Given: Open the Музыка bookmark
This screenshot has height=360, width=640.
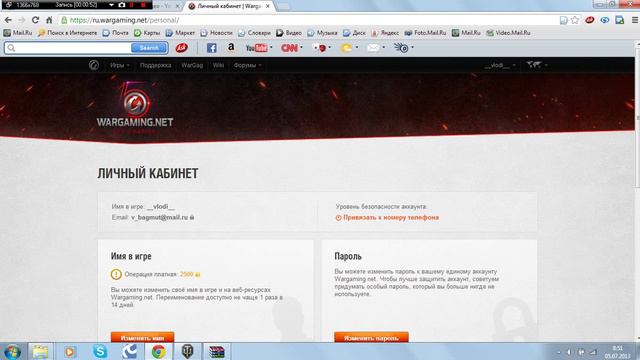Looking at the screenshot, I should pos(322,33).
